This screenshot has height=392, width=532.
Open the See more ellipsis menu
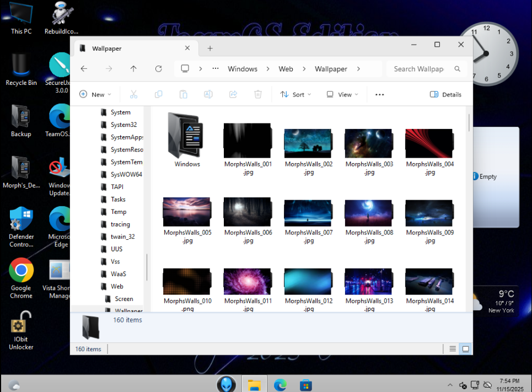(379, 94)
